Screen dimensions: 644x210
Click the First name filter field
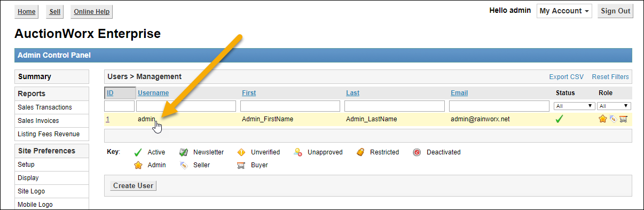tap(290, 106)
